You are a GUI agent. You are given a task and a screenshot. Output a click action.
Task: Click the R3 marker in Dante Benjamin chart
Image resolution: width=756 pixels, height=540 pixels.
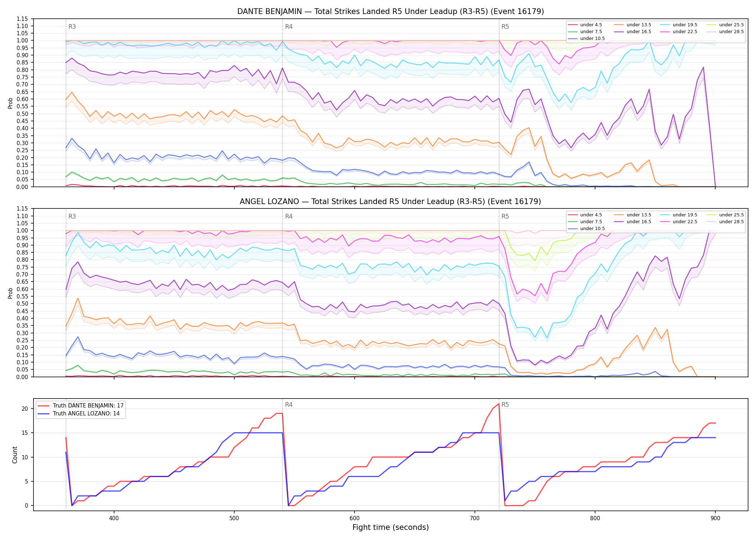72,27
